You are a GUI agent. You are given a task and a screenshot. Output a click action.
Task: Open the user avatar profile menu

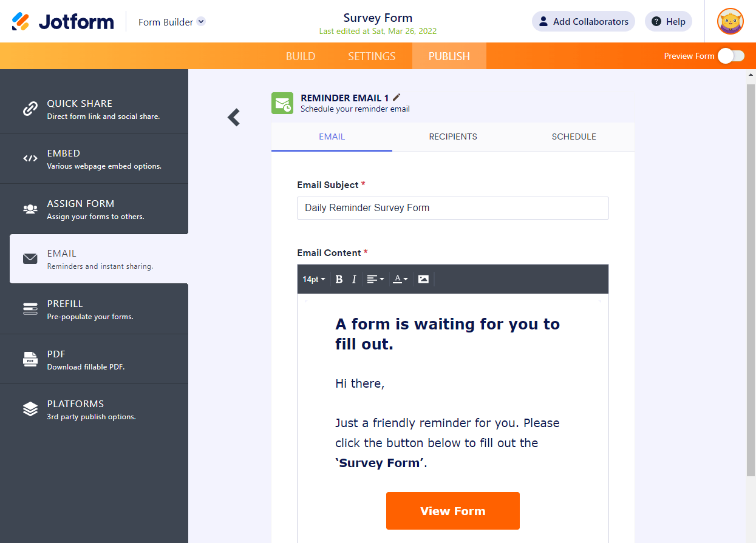730,22
